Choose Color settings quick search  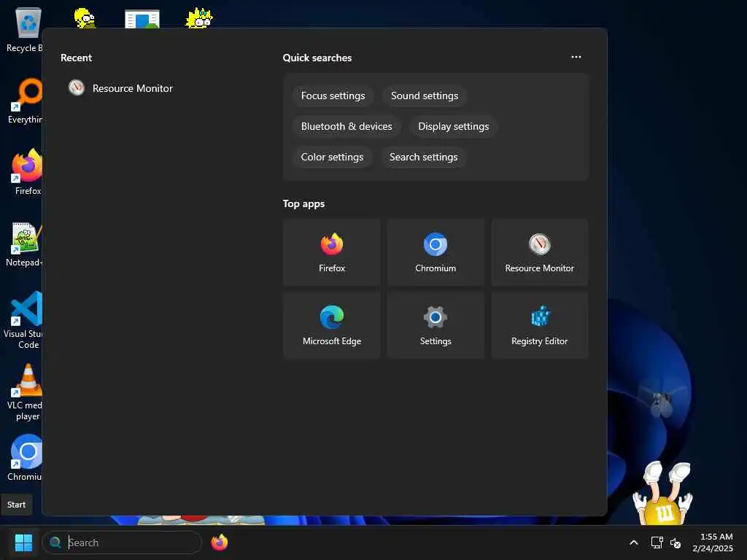pyautogui.click(x=332, y=157)
